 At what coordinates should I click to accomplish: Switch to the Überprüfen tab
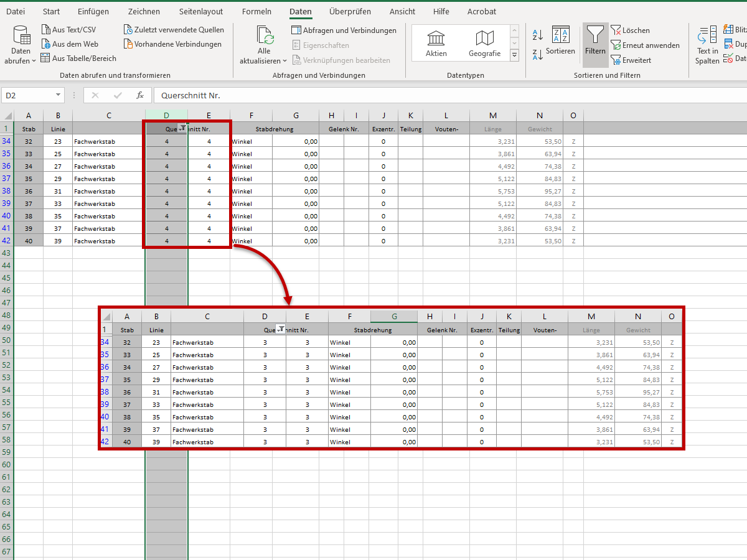pyautogui.click(x=350, y=11)
